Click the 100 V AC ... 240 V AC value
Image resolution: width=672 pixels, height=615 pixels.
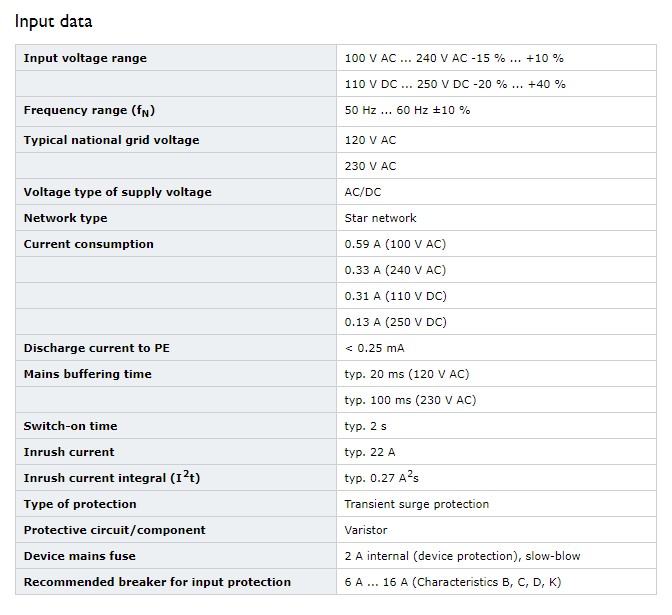pyautogui.click(x=454, y=58)
